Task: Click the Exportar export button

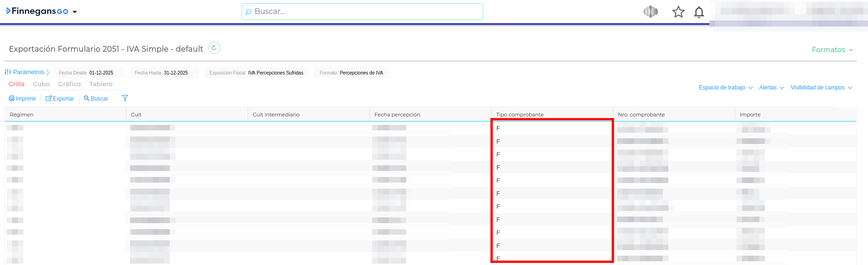Action: (60, 99)
